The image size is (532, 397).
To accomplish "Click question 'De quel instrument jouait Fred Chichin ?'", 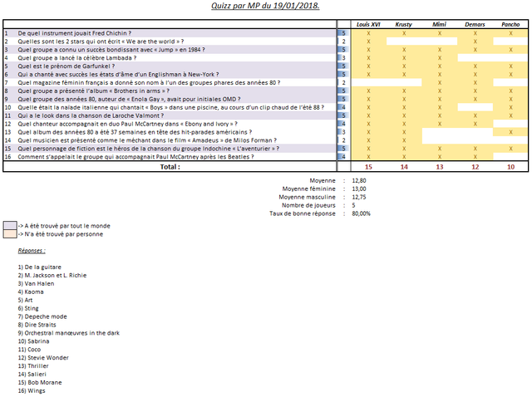I will [x=74, y=33].
